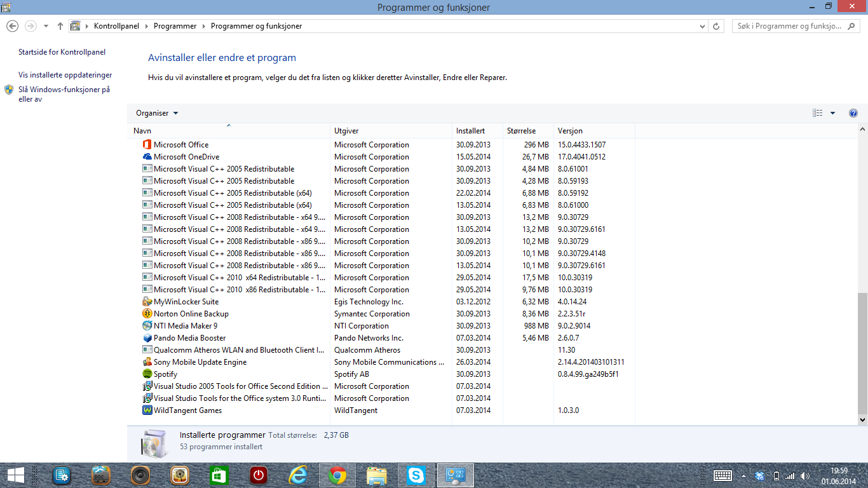Open the help question mark icon
868x488 pixels.
(x=853, y=113)
